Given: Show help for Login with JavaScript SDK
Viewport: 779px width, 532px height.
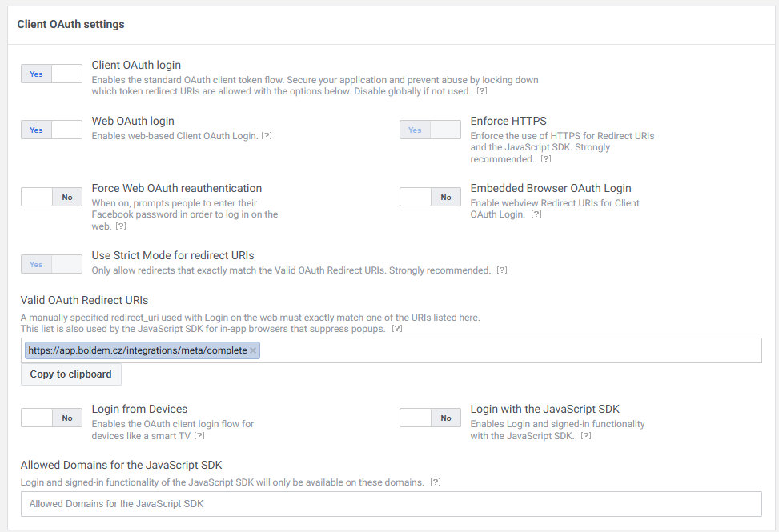Looking at the screenshot, I should coord(586,436).
